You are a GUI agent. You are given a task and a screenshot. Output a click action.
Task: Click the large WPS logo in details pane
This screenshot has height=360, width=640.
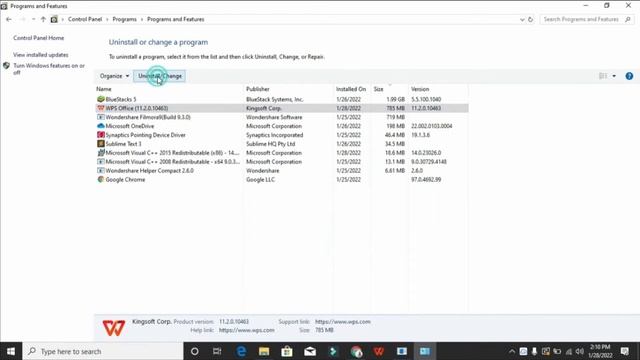114,328
